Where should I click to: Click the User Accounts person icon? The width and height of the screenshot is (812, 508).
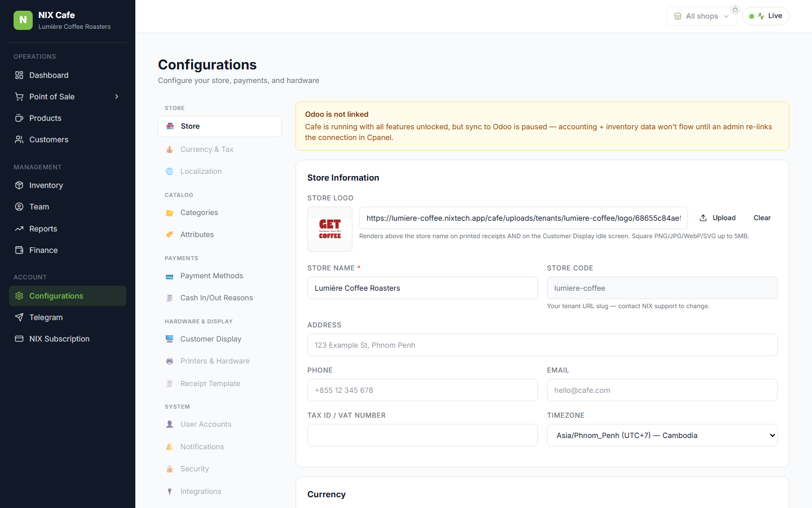[170, 424]
